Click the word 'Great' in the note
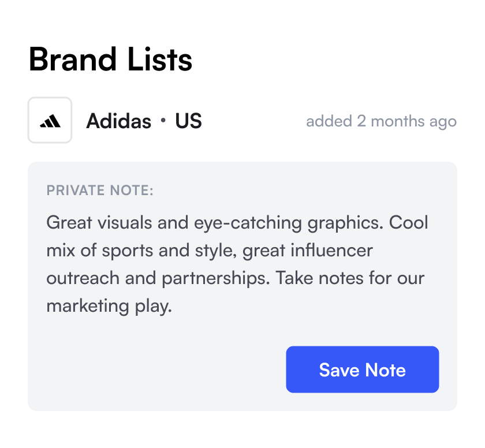Screen dimensions: 485x448 tap(69, 223)
